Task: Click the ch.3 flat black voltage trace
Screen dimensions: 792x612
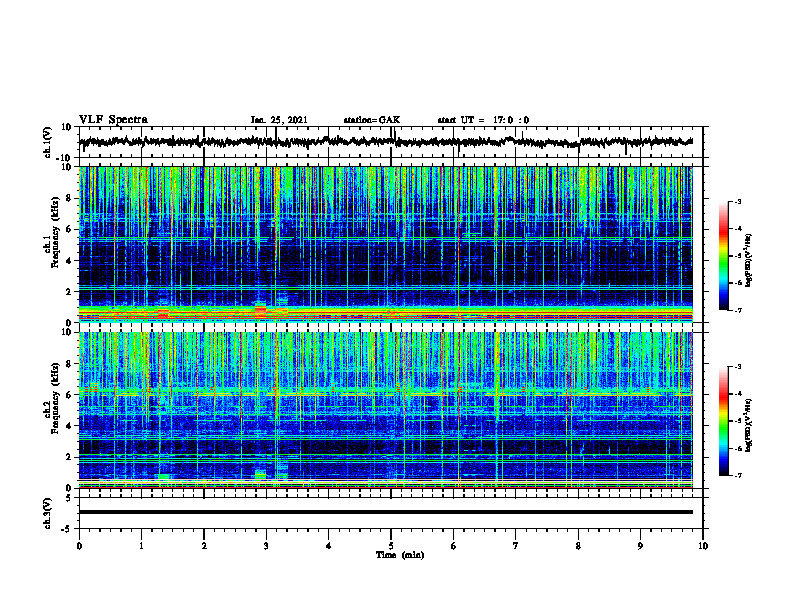Action: (x=385, y=512)
